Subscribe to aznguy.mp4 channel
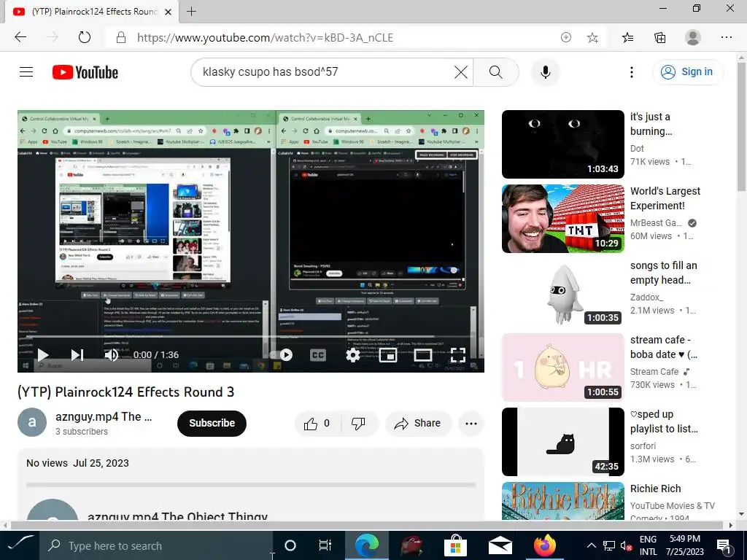 212,423
